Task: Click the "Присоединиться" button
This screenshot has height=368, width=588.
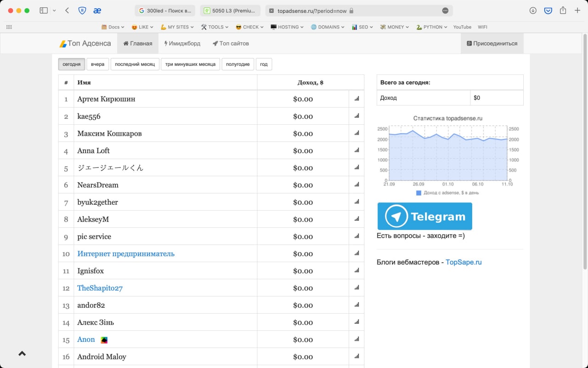Action: [x=492, y=44]
